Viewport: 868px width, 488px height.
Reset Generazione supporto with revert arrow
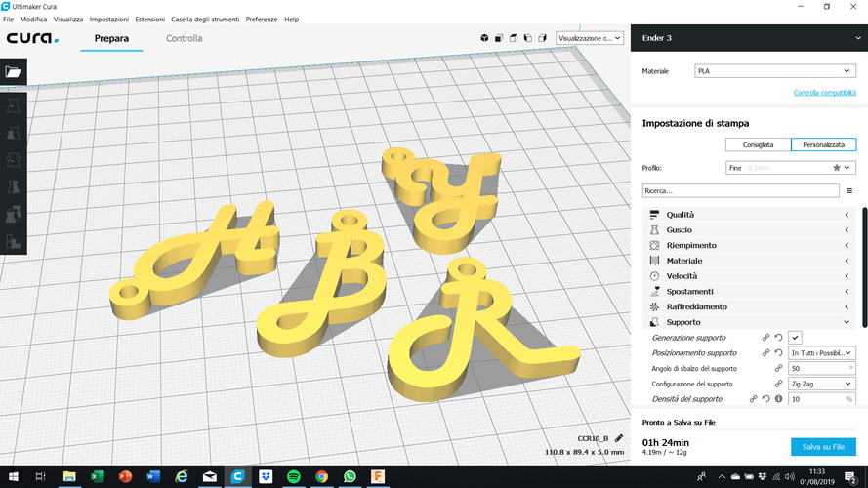[778, 338]
